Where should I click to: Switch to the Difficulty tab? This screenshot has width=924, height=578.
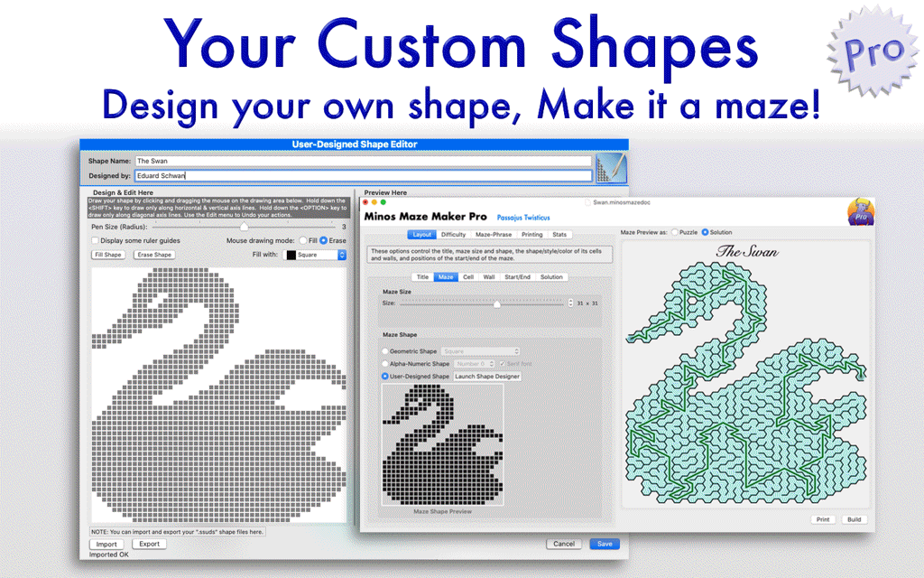453,235
